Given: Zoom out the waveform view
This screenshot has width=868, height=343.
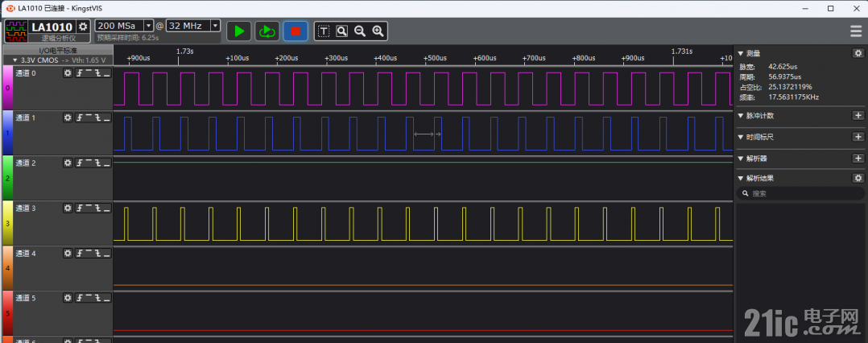Looking at the screenshot, I should point(360,31).
